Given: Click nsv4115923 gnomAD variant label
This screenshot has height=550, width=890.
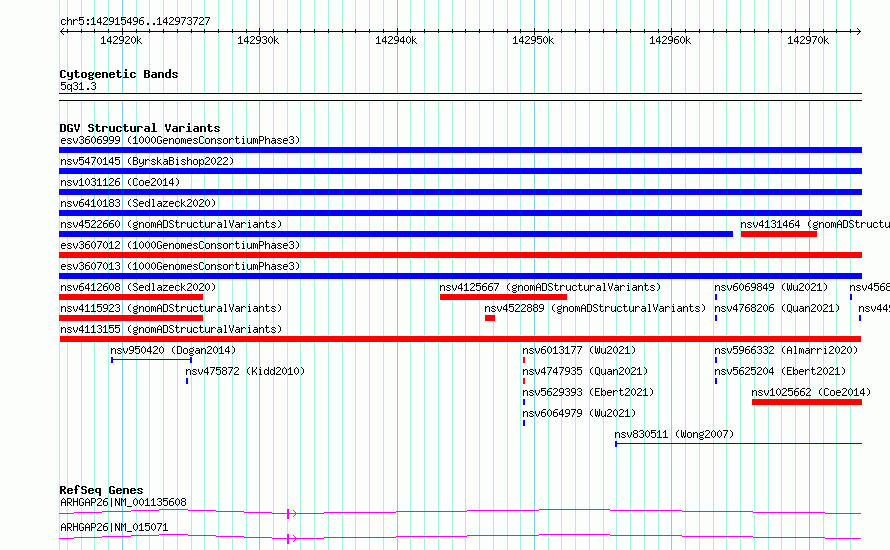Looking at the screenshot, I should pyautogui.click(x=171, y=308).
